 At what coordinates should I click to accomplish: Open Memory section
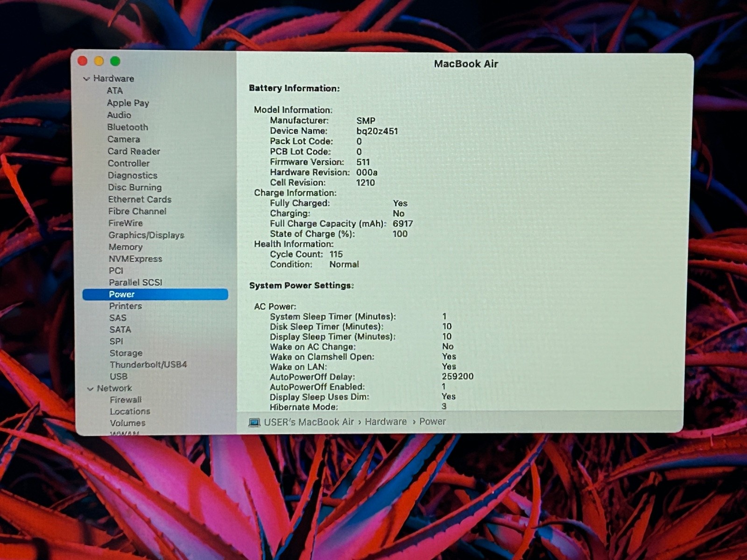tap(126, 247)
